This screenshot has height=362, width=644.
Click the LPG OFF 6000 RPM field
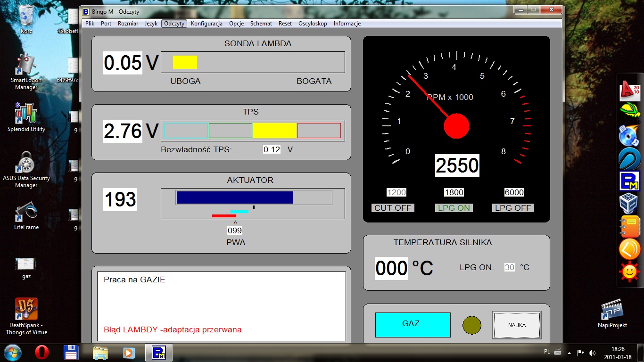514,192
